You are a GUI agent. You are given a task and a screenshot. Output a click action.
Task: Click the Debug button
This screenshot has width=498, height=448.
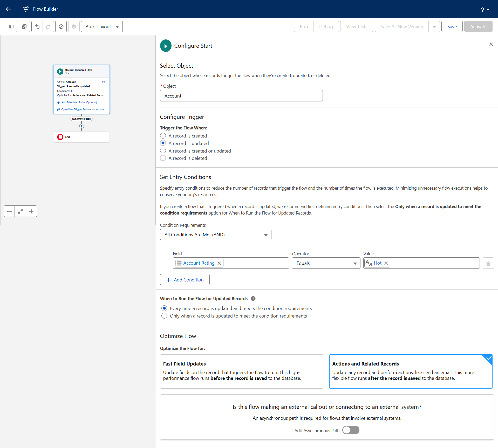pyautogui.click(x=326, y=26)
